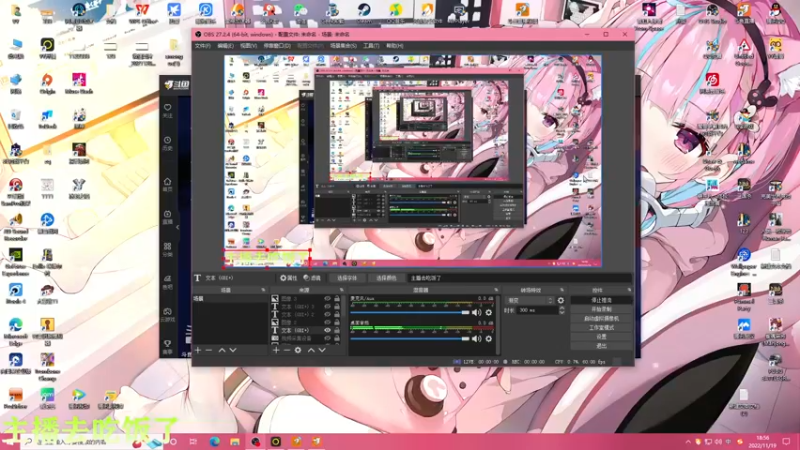Toggle visibility of 图像 3 source

[x=328, y=298]
